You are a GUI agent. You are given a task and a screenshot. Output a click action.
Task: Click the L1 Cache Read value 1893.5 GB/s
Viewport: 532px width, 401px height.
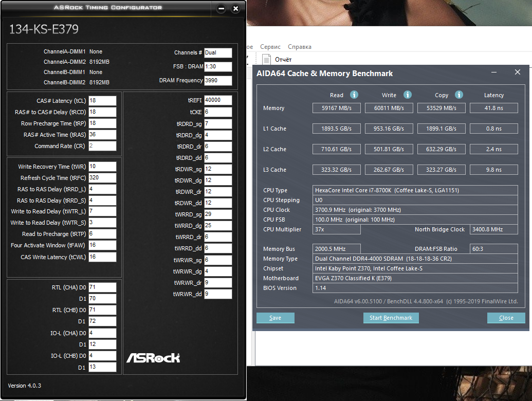[x=336, y=129]
